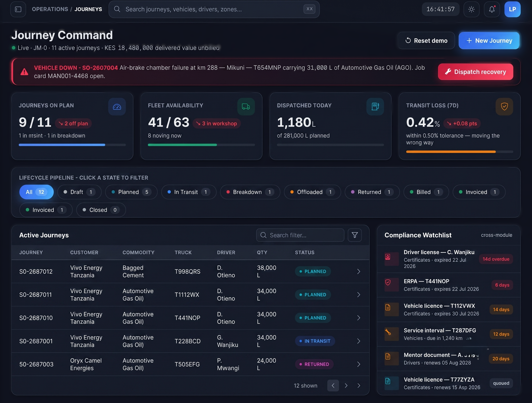Image resolution: width=532 pixels, height=403 pixels.
Task: Click the Reset demo button
Action: [426, 40]
